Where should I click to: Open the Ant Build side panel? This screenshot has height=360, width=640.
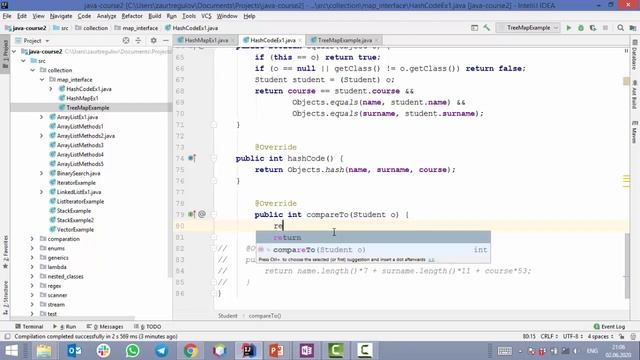click(635, 95)
